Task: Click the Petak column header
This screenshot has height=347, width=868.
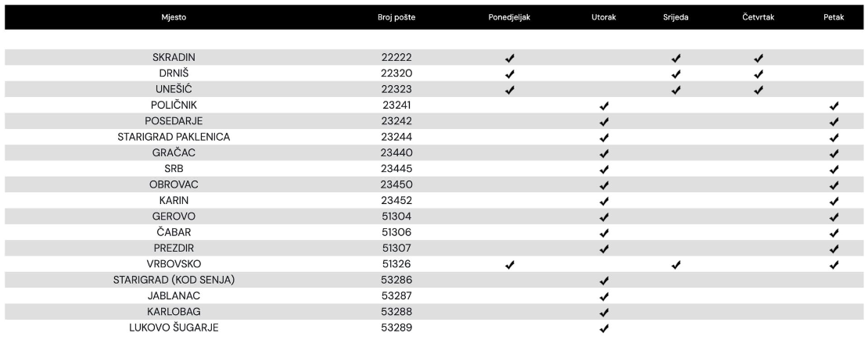Action: click(834, 17)
